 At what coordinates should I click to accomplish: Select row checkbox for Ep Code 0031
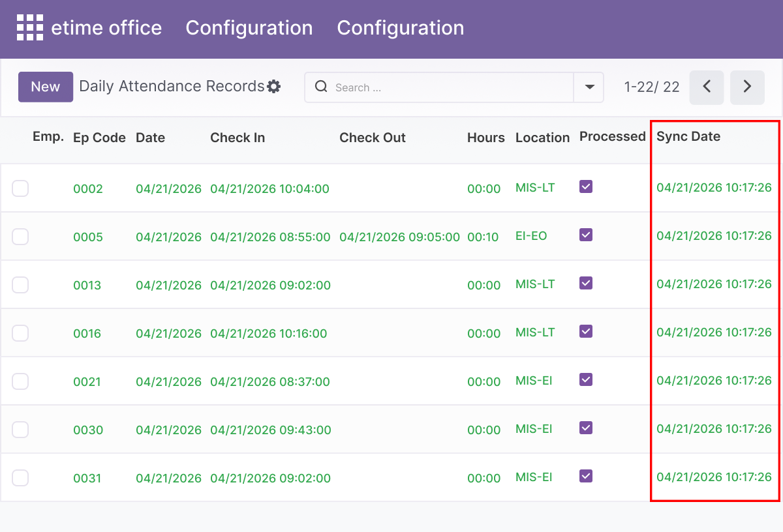pos(20,478)
